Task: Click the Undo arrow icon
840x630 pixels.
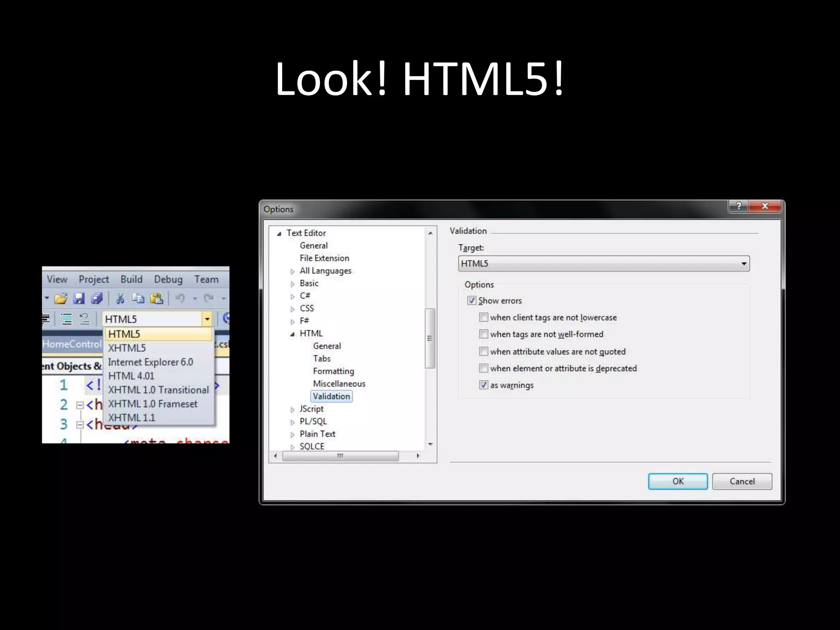Action: click(180, 298)
